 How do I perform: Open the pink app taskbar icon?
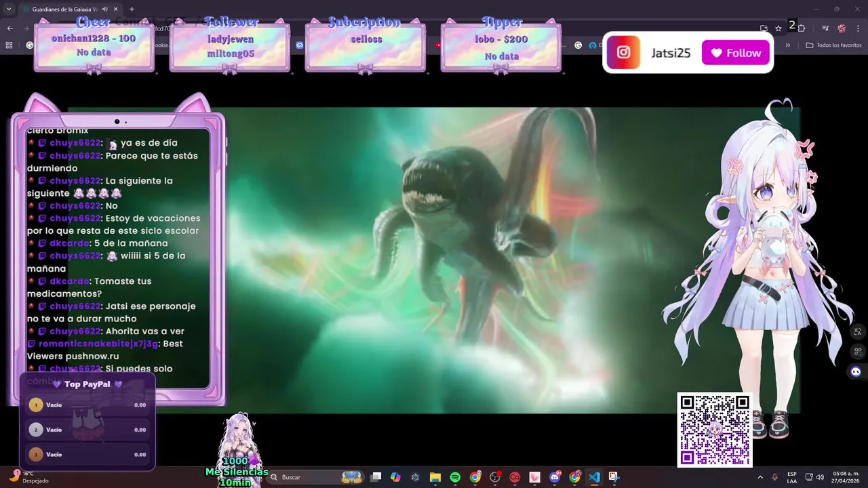pyautogui.click(x=534, y=477)
